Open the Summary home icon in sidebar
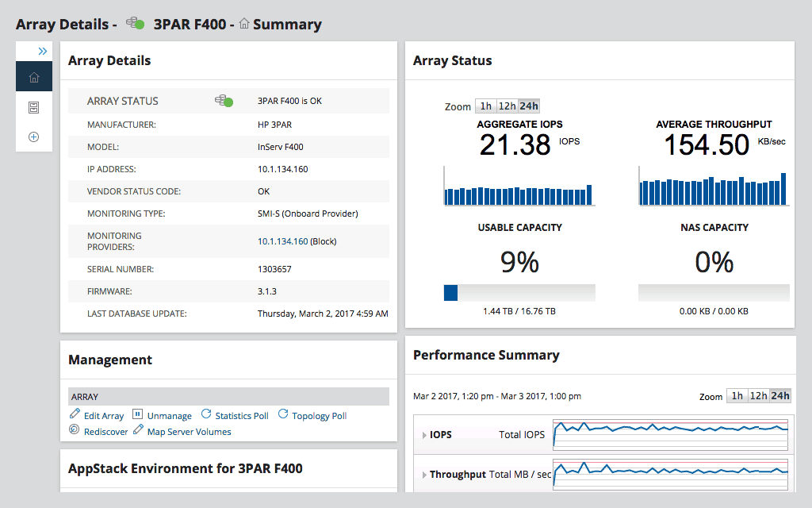 tap(33, 77)
